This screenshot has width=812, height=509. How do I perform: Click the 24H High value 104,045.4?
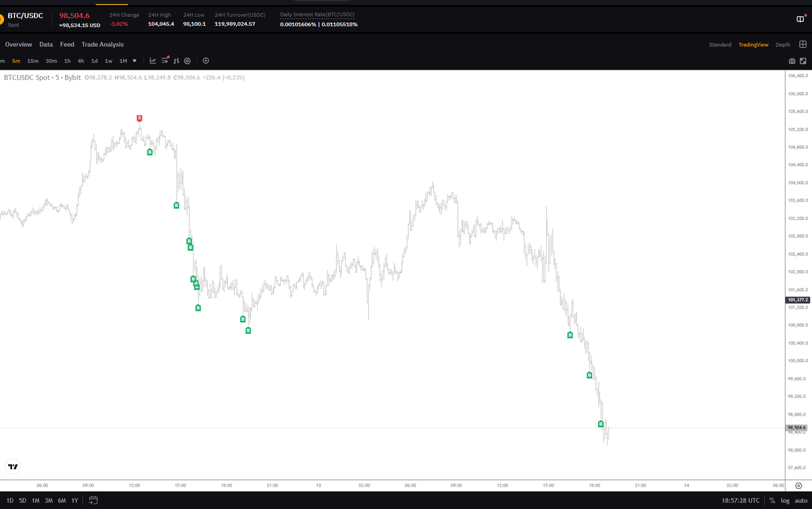click(x=161, y=24)
